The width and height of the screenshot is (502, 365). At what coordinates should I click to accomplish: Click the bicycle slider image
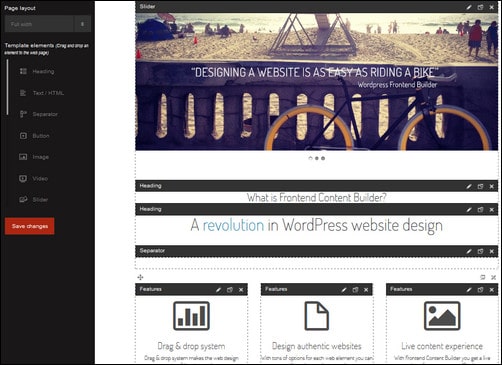pos(316,82)
